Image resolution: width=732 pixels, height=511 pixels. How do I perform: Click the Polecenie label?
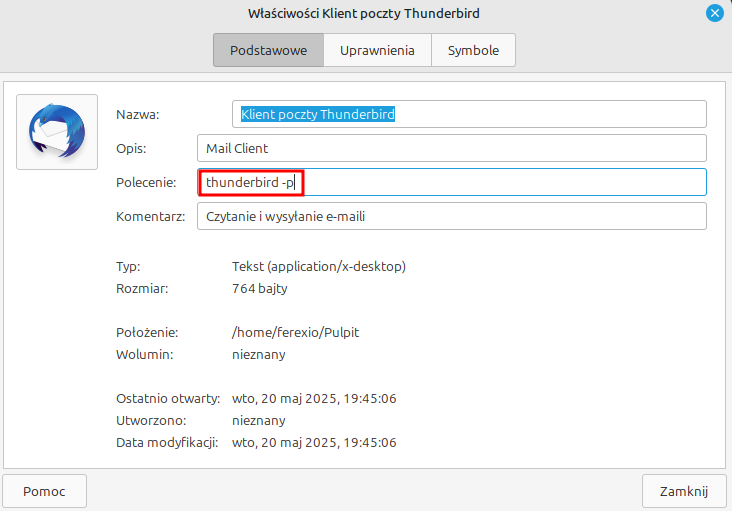(146, 182)
